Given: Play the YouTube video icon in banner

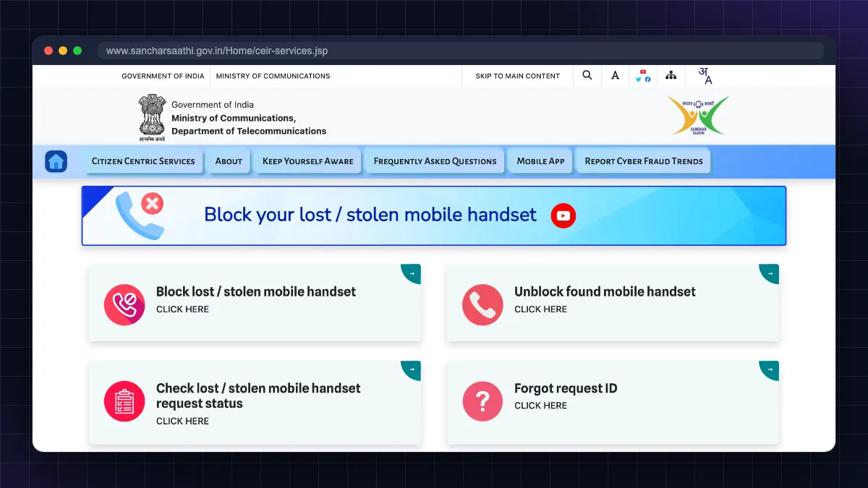Looking at the screenshot, I should pos(563,215).
